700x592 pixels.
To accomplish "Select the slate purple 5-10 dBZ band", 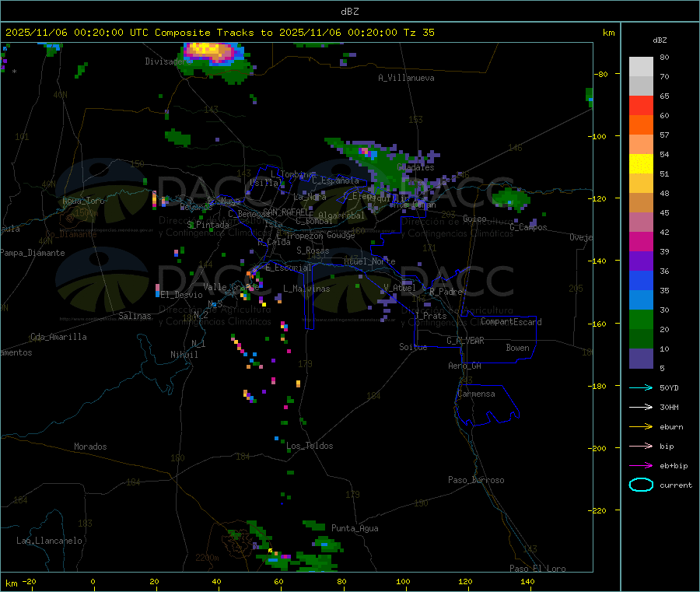I will point(641,359).
